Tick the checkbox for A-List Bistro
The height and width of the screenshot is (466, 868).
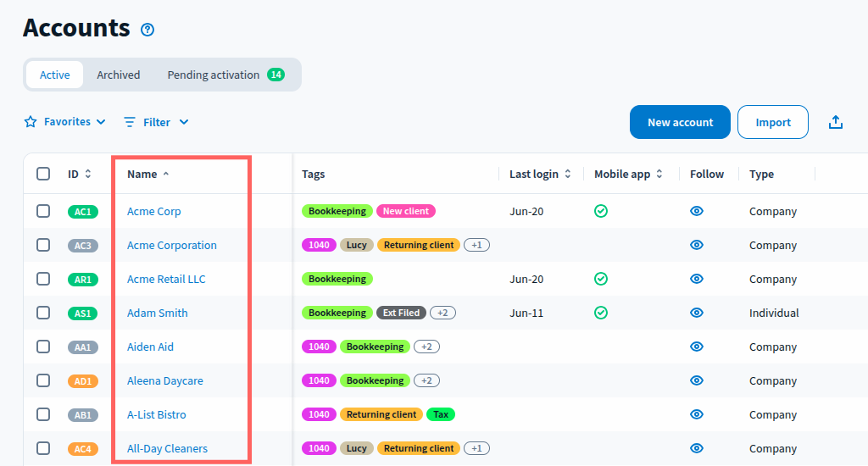(x=43, y=414)
